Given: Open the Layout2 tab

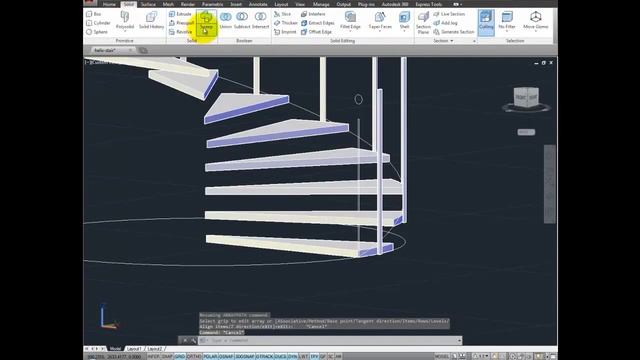Looking at the screenshot, I should (155, 349).
